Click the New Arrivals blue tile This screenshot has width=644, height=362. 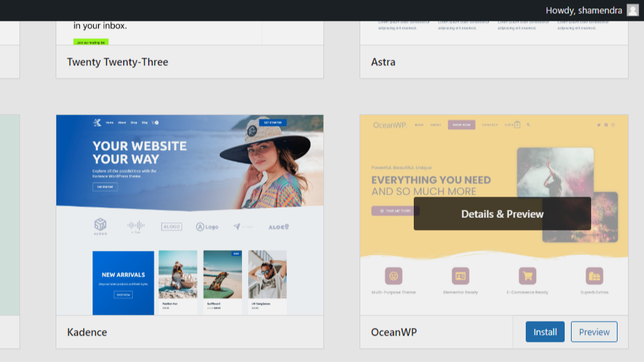(123, 283)
